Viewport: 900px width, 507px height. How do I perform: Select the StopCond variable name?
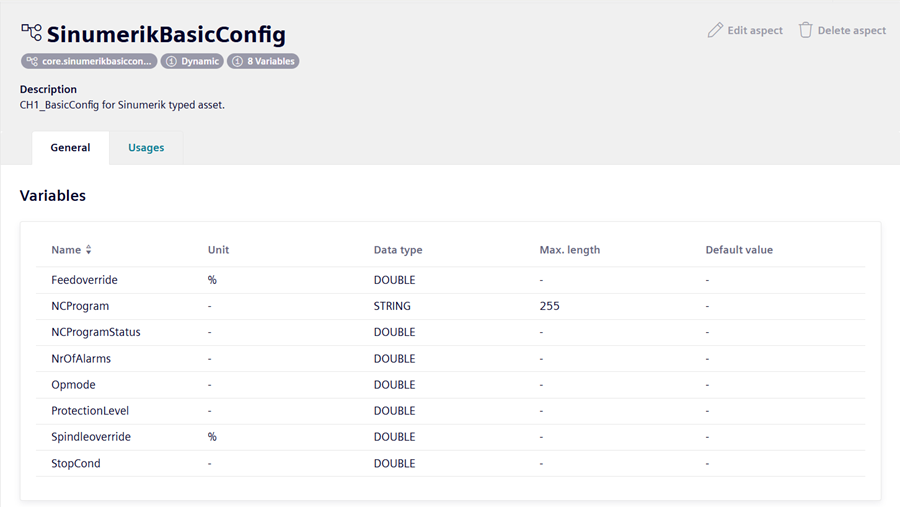76,463
